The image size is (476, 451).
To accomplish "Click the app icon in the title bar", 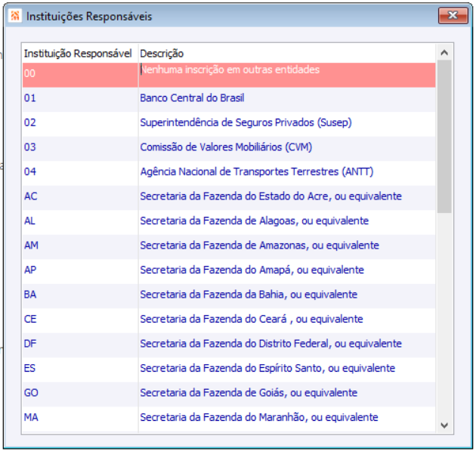I will (x=15, y=16).
